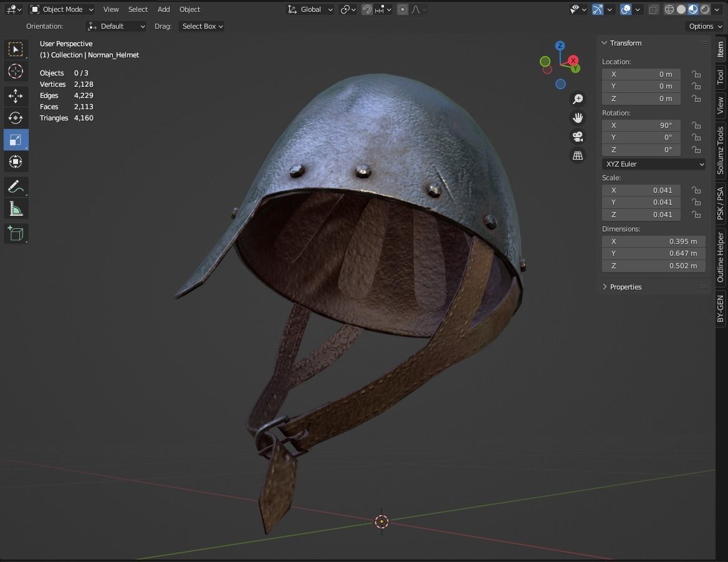728x562 pixels.
Task: Click the green negative Y gizmo circle
Action: [x=545, y=61]
